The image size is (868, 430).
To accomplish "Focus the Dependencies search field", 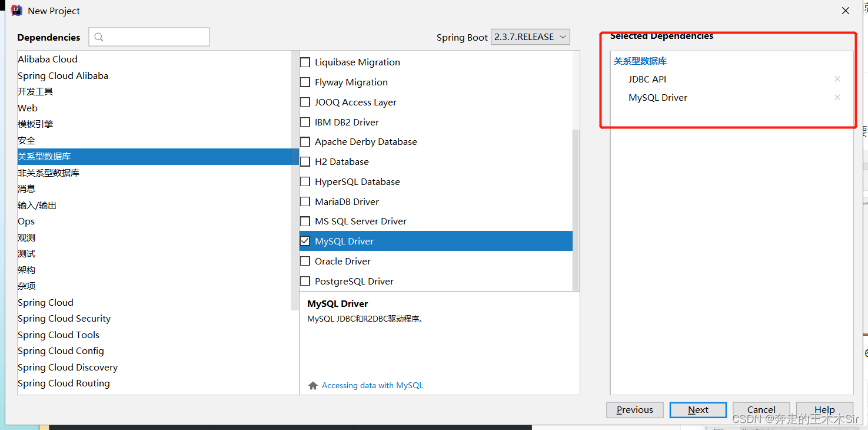I will 149,37.
